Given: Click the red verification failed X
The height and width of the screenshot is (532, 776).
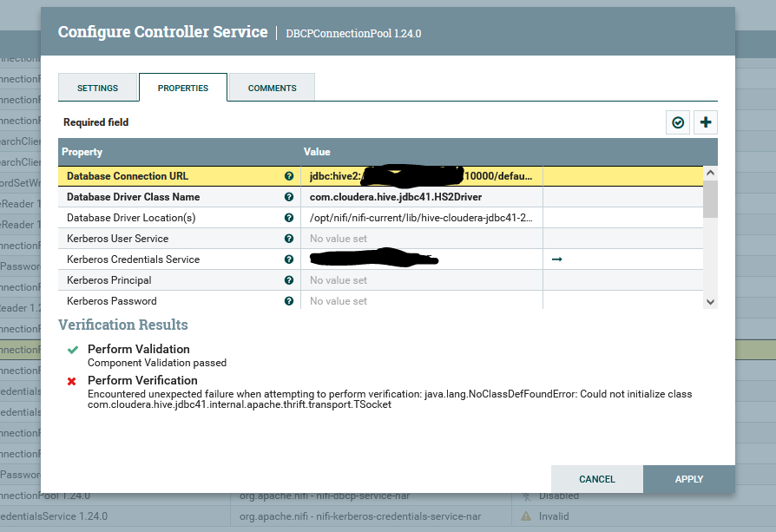Looking at the screenshot, I should (x=72, y=381).
